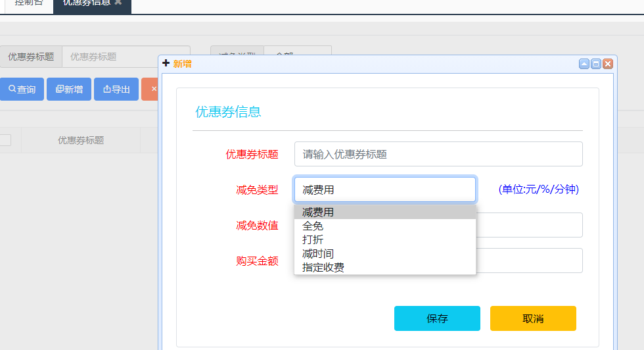Enter the 请输入优惠券标题 input field
This screenshot has width=644, height=350.
(438, 154)
